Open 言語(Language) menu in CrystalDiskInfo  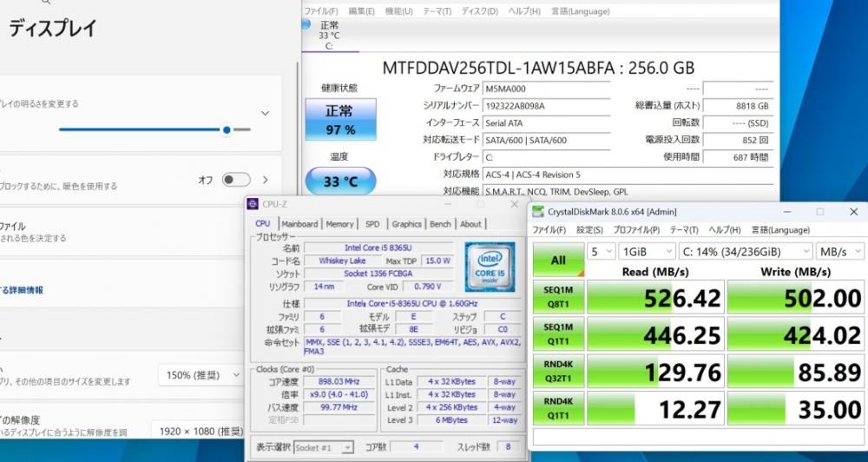pos(580,11)
